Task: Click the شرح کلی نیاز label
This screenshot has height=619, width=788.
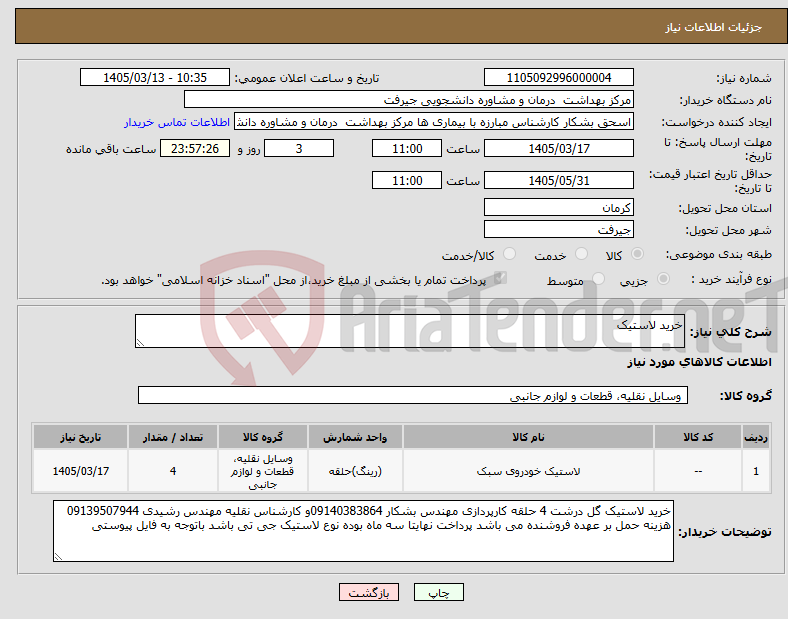Action: pos(731,332)
